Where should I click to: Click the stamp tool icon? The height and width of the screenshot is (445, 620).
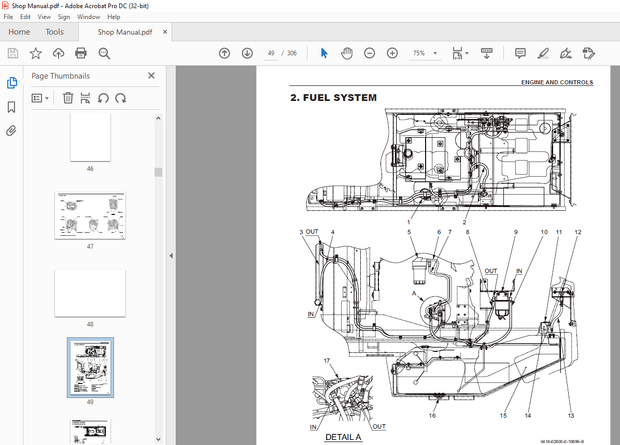coord(589,53)
